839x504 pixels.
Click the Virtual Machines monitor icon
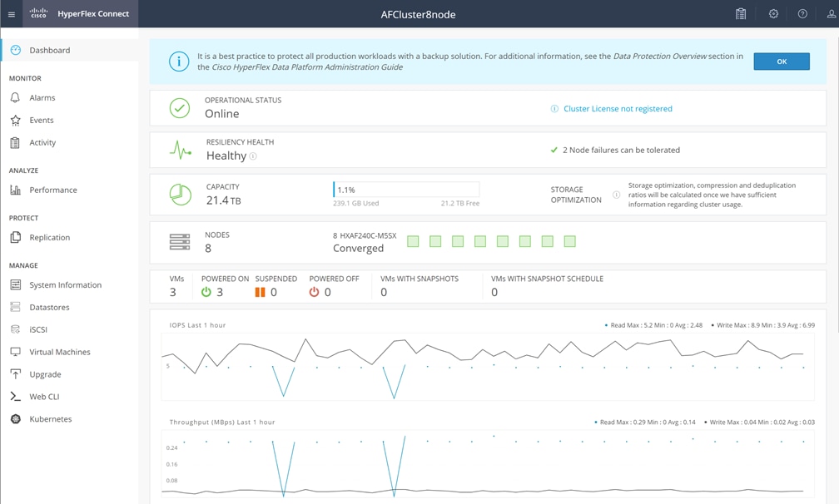click(16, 352)
